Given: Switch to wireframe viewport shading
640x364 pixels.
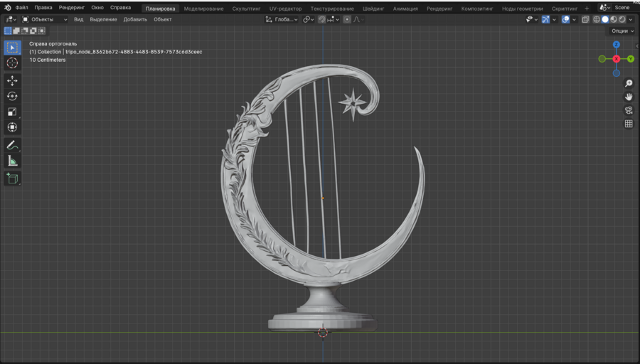Looking at the screenshot, I should coord(597,19).
